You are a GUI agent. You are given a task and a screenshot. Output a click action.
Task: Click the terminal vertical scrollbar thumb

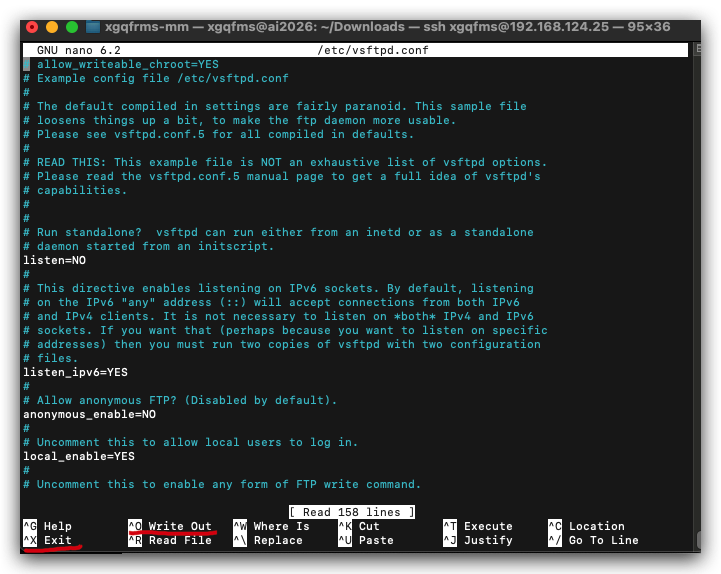[698, 539]
